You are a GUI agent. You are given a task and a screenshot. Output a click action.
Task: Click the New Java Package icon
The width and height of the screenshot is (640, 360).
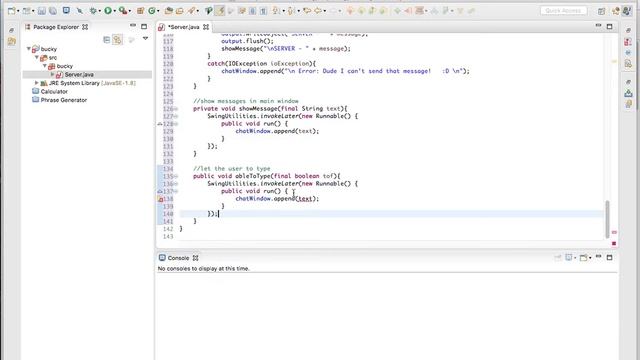(140, 11)
